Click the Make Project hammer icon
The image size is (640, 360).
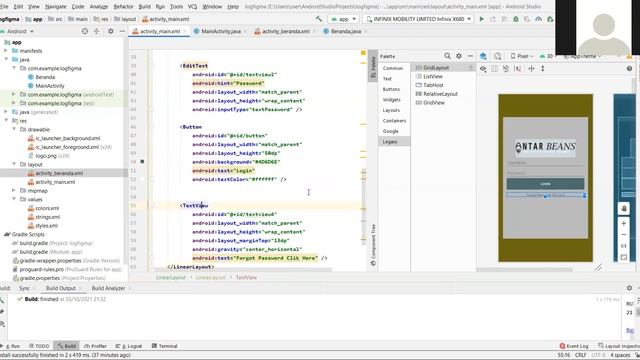tap(319, 19)
